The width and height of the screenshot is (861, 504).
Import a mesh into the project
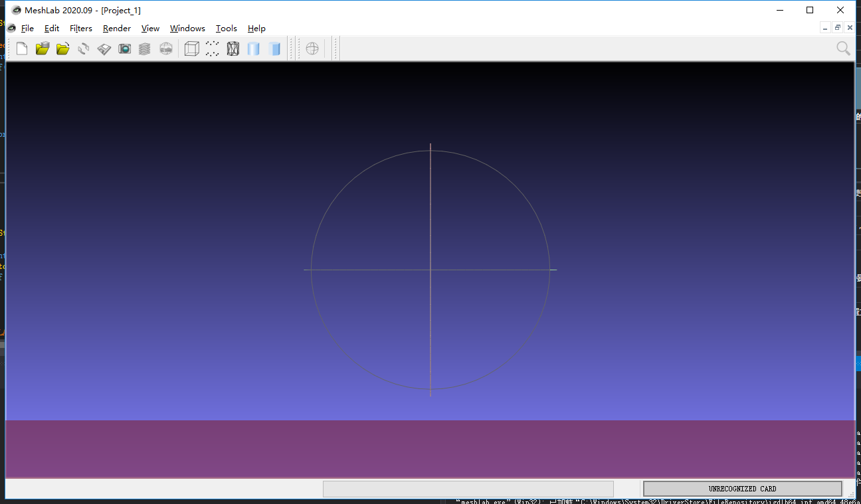62,48
